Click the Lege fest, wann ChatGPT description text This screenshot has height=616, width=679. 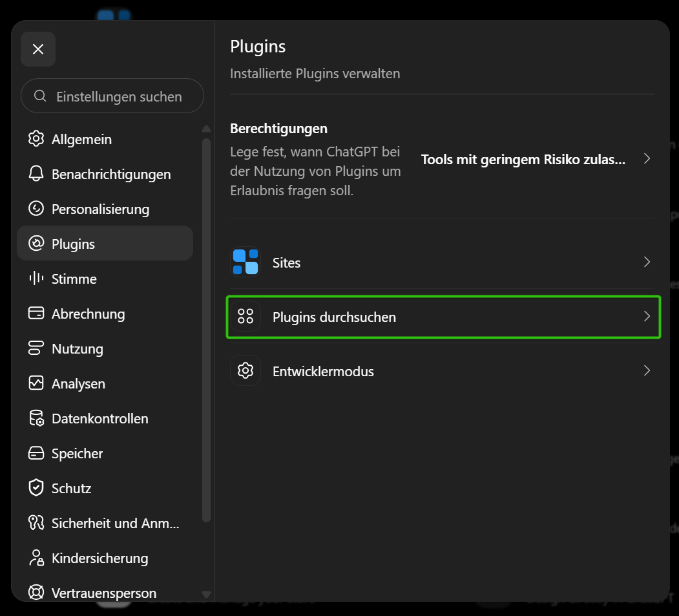(x=315, y=171)
